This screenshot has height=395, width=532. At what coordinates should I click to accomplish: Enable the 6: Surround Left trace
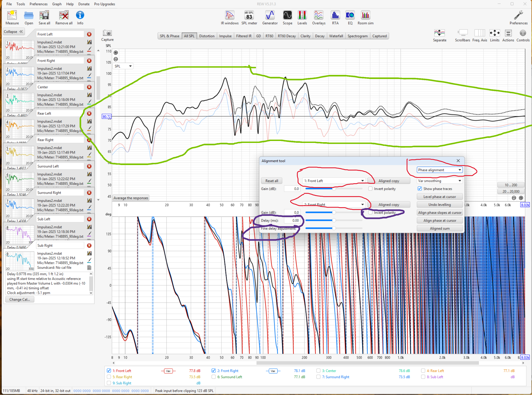coord(214,377)
